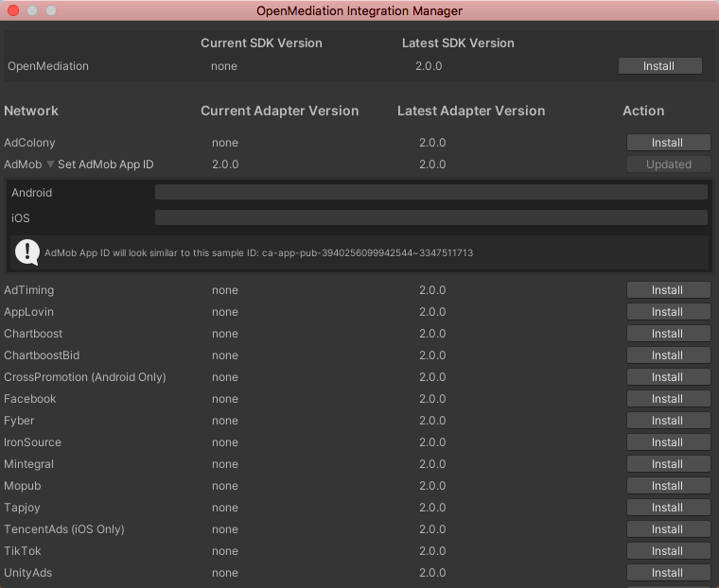Install the Chartboost adapter
This screenshot has height=588, width=719.
pyautogui.click(x=668, y=334)
